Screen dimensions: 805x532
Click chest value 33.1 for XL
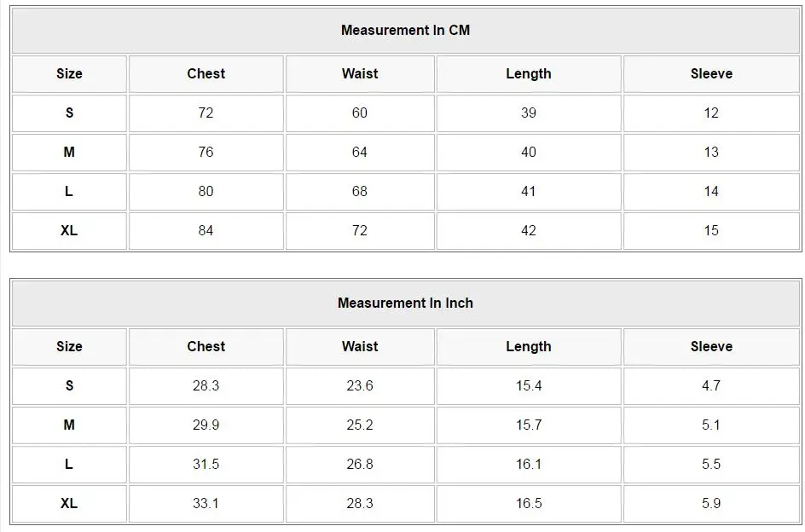tap(206, 504)
